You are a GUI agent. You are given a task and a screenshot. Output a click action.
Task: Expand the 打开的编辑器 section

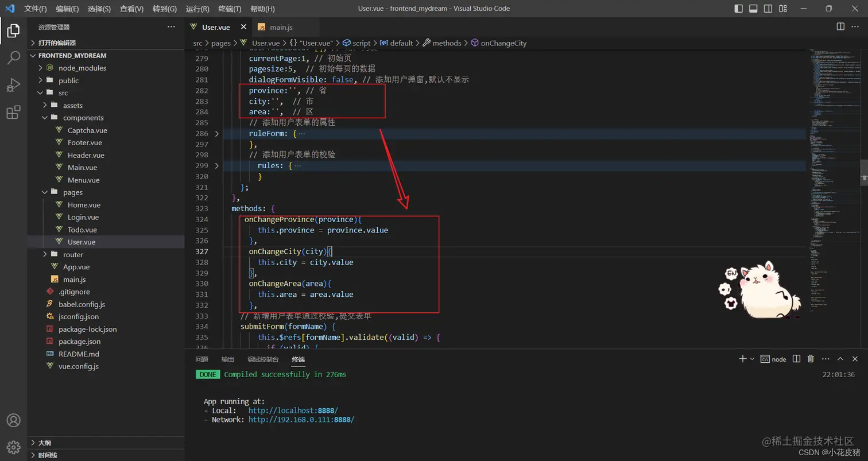pyautogui.click(x=106, y=43)
